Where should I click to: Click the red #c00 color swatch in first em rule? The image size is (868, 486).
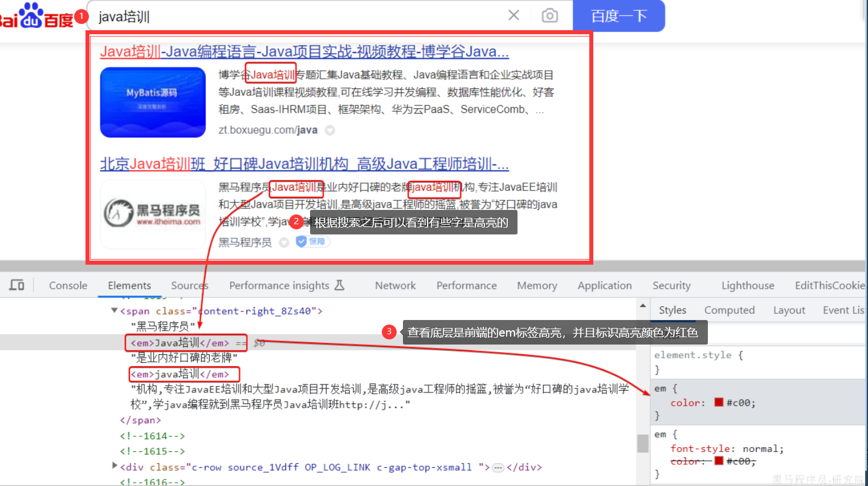point(719,402)
